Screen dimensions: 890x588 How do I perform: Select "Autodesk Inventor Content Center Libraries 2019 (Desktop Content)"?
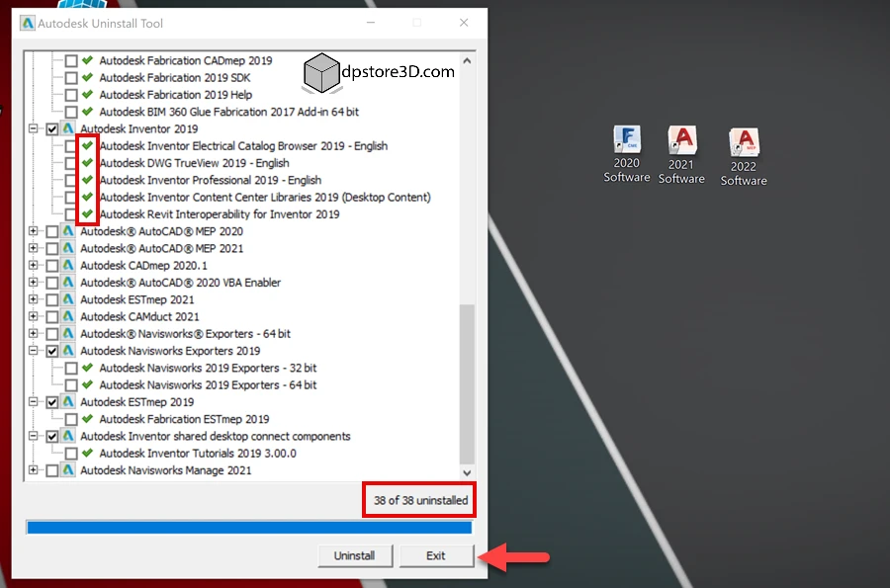point(265,198)
